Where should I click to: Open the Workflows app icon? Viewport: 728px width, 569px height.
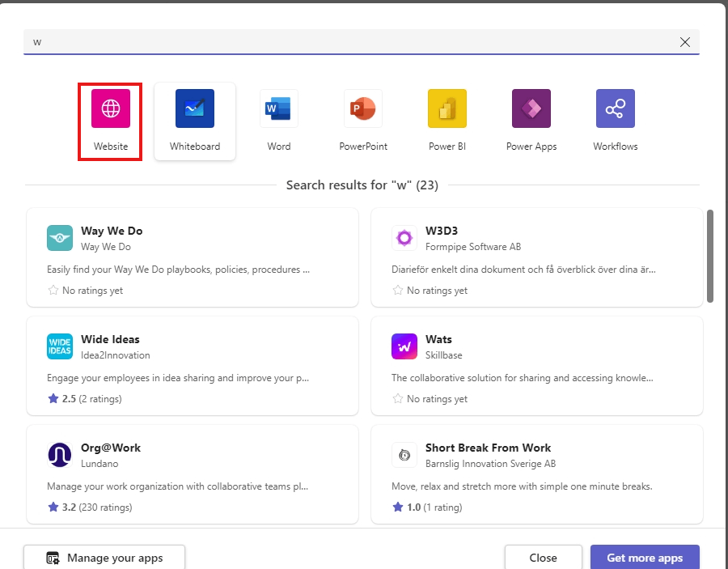click(616, 108)
